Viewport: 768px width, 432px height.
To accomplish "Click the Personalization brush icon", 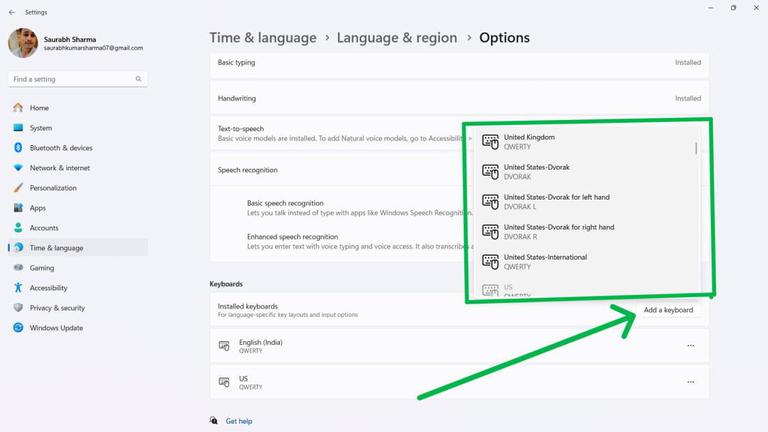I will (x=18, y=188).
